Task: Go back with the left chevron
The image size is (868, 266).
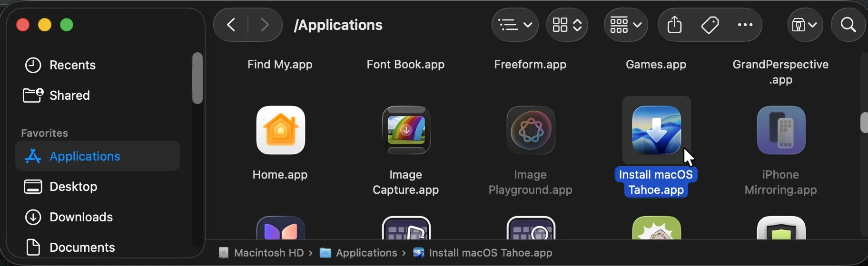Action: click(231, 25)
